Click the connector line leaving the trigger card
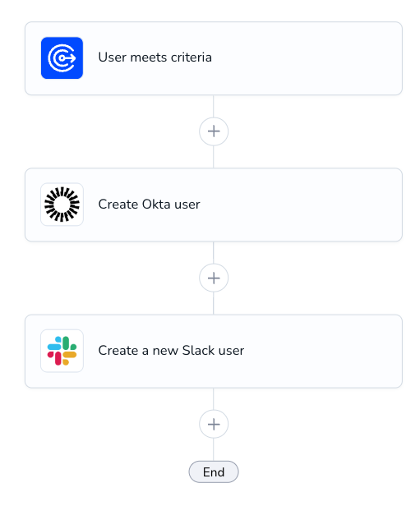The image size is (420, 506). (x=214, y=106)
